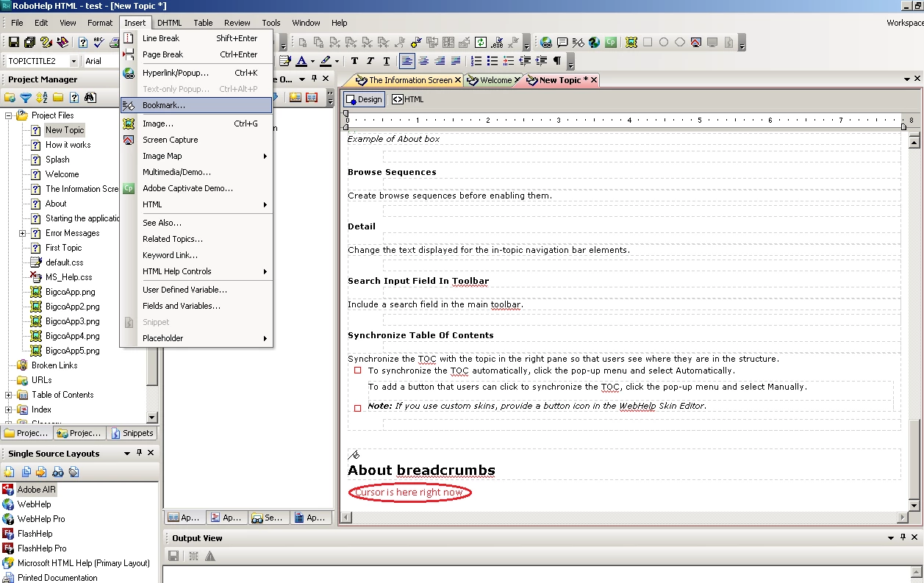Screen dimensions: 924x583
Task: Expand the Error Messages folder
Action: point(23,233)
